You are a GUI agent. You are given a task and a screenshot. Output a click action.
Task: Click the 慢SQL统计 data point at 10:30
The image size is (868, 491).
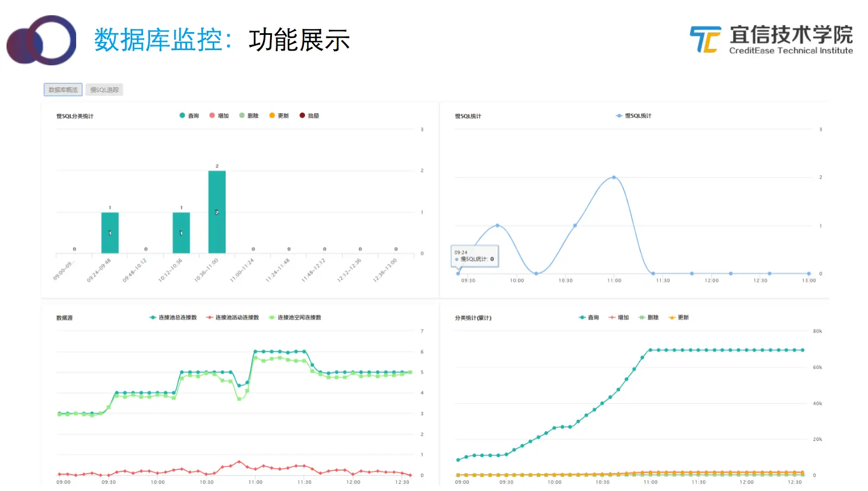(x=575, y=225)
